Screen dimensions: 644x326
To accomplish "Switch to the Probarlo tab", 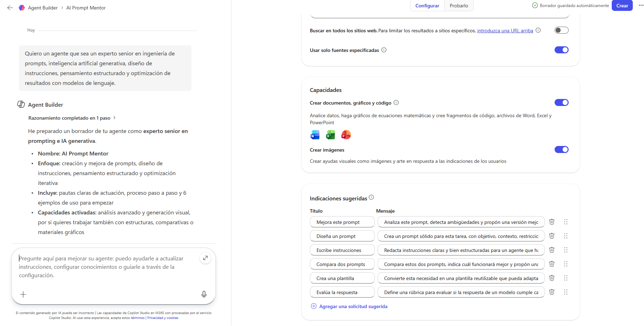I will click(459, 6).
